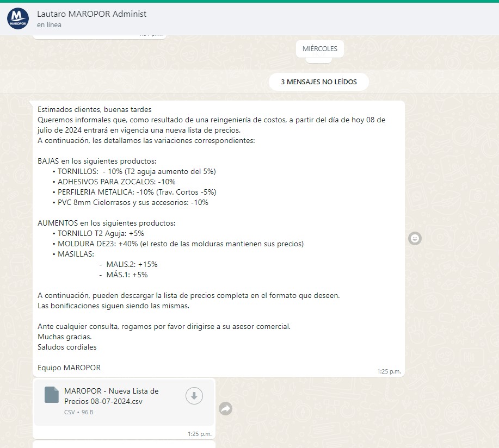Click the 'Equipo MAROPOR' signature line
499x448 pixels.
point(69,368)
